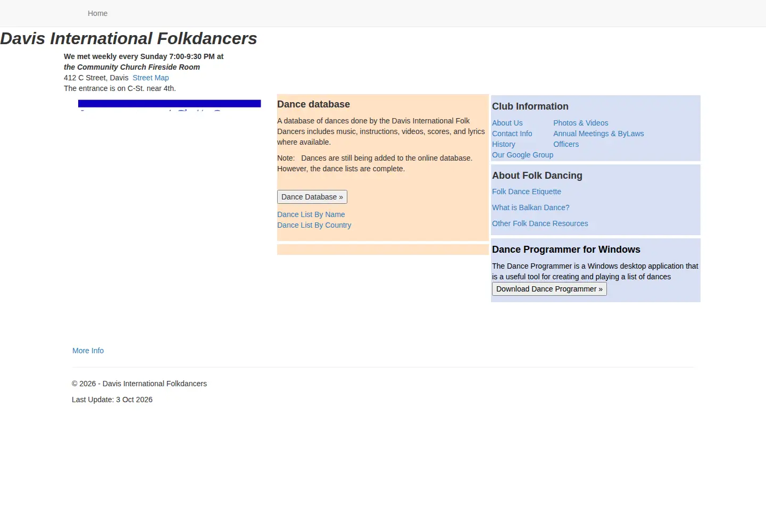
Task: Click the copyright 2026 footer text
Action: click(139, 384)
